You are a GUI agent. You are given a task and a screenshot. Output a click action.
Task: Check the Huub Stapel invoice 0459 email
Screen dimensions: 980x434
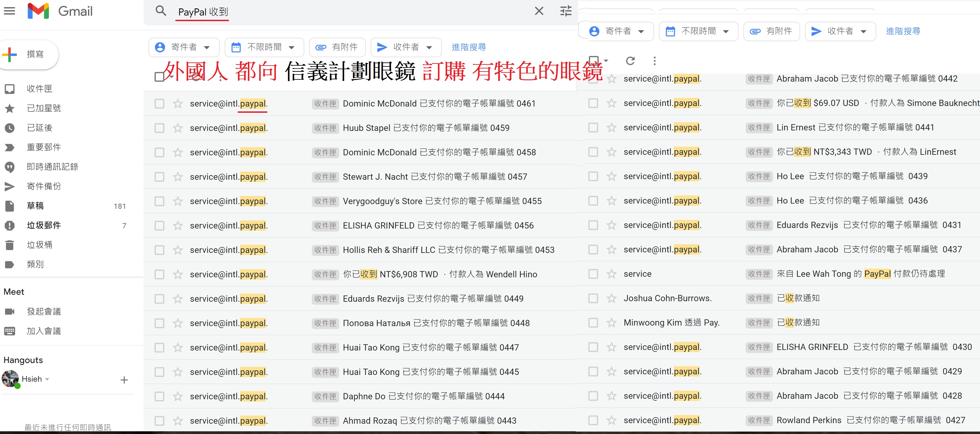(x=159, y=128)
